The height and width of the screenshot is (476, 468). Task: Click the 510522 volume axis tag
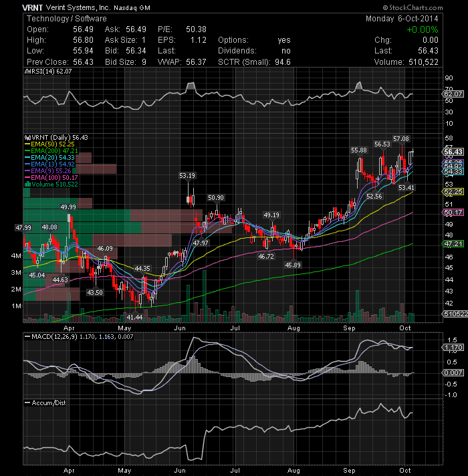pos(455,314)
